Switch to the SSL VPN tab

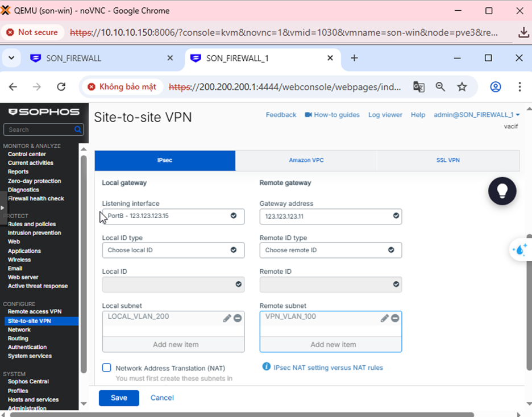tap(448, 160)
